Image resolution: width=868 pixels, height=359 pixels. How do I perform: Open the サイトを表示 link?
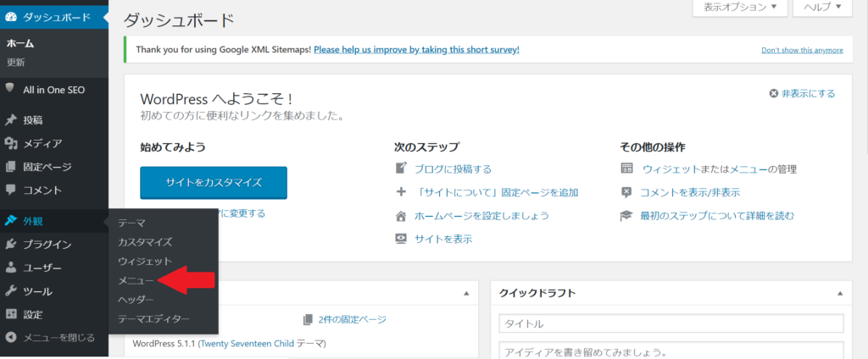(443, 239)
